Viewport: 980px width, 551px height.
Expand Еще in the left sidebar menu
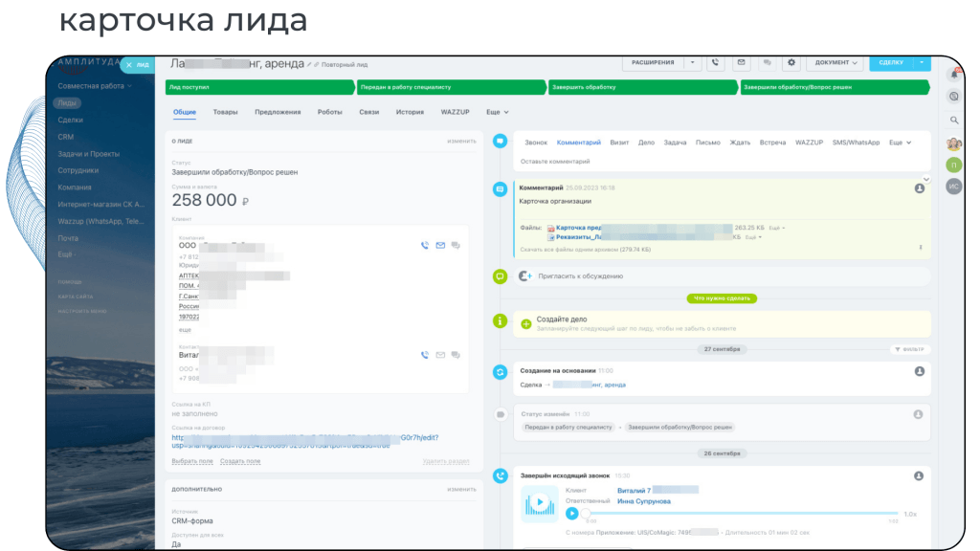pyautogui.click(x=67, y=254)
